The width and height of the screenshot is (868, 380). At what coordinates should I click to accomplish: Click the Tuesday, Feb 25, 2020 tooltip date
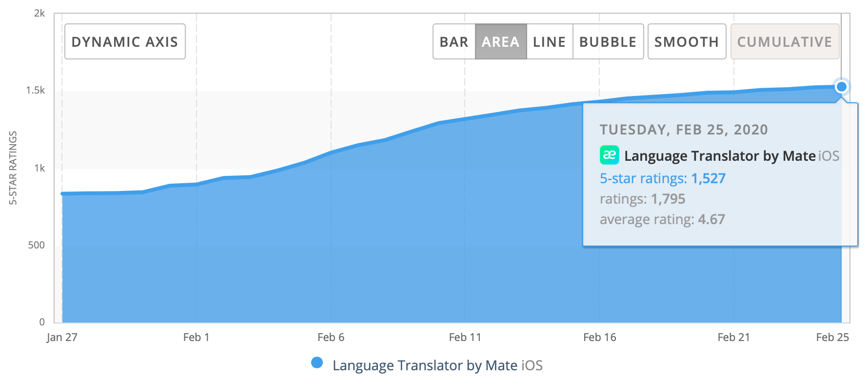pos(684,130)
